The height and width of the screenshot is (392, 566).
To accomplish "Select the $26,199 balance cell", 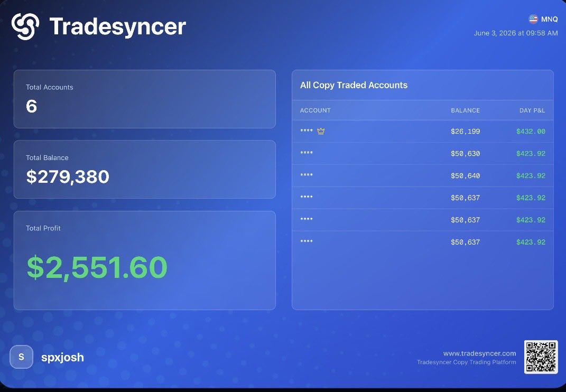I will tap(465, 132).
